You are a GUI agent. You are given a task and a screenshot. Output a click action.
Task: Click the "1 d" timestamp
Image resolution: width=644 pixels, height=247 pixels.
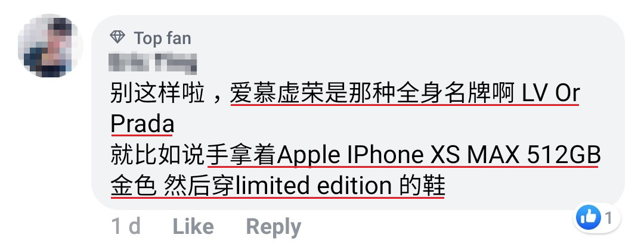click(x=126, y=226)
